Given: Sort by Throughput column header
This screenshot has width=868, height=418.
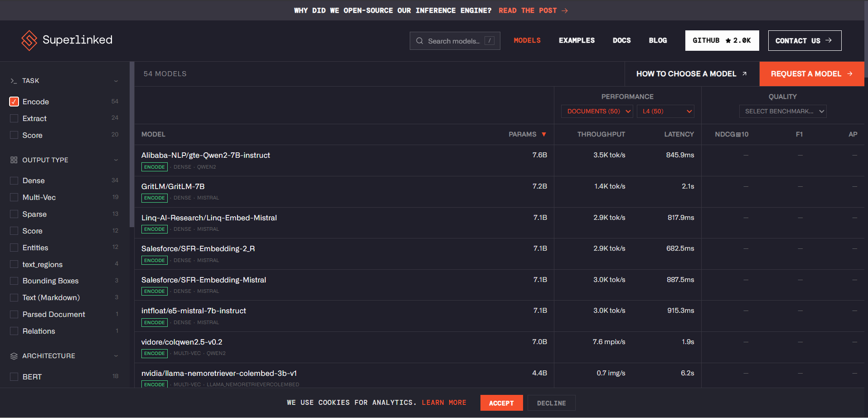Looking at the screenshot, I should tap(601, 134).
